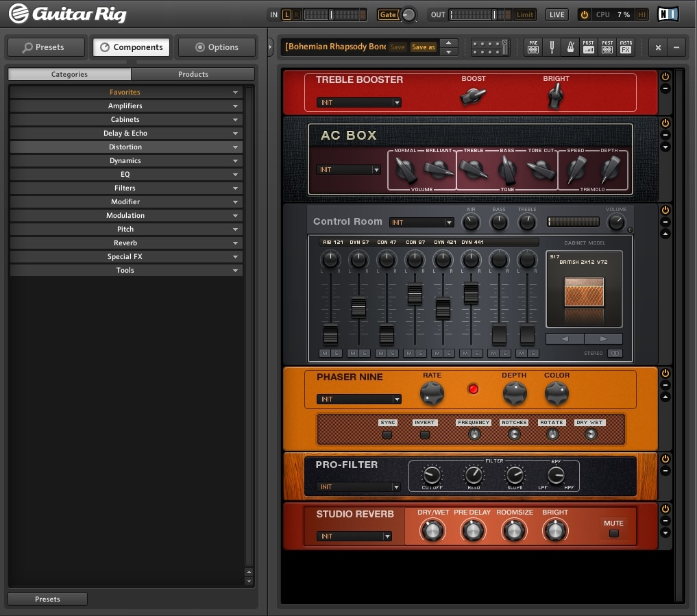Adjust the input level slider
Screen dimensions: 697x616
click(x=331, y=14)
